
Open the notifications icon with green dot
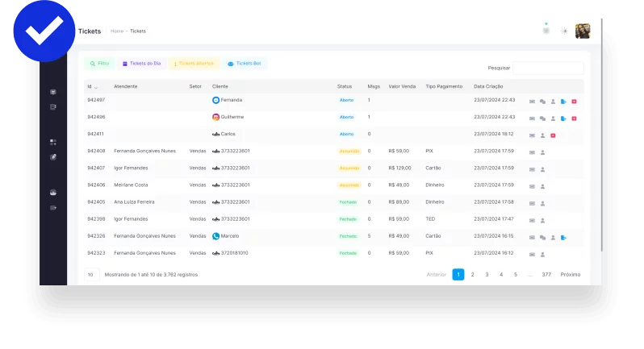click(x=546, y=31)
